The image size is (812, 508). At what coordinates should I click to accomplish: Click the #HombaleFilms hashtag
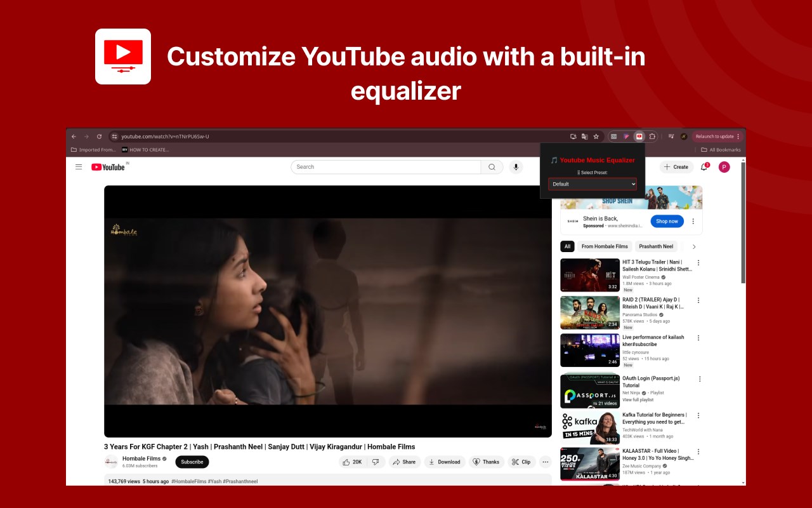point(188,481)
